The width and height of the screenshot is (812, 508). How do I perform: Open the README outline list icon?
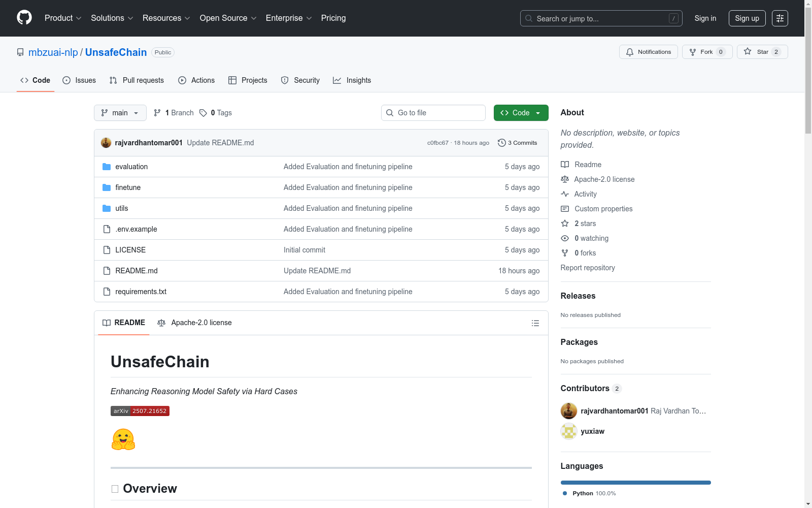pos(535,323)
